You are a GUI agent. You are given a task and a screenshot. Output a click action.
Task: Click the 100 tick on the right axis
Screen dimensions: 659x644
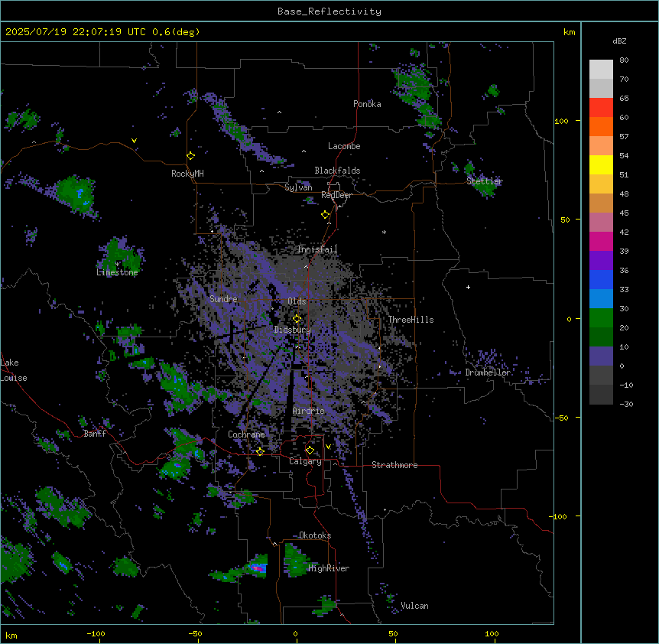(x=561, y=121)
